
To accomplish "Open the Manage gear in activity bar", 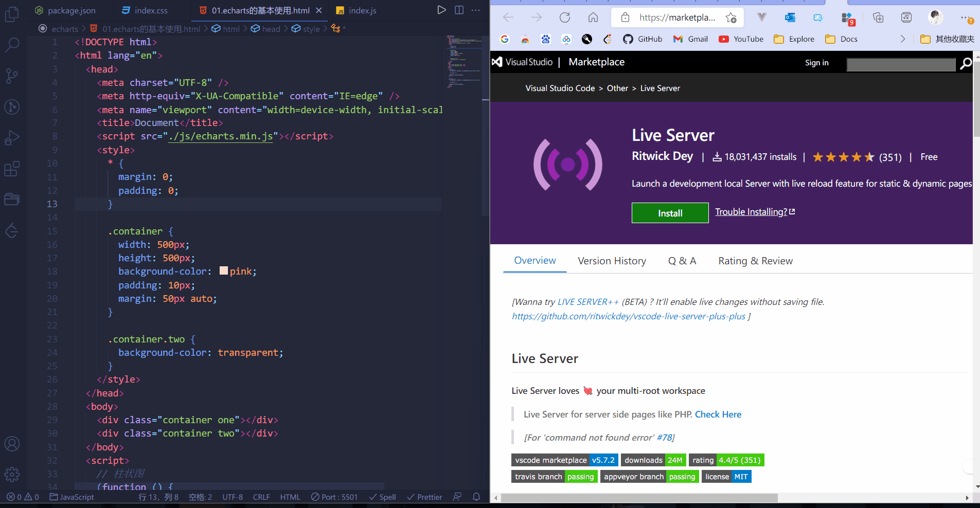I will click(12, 474).
